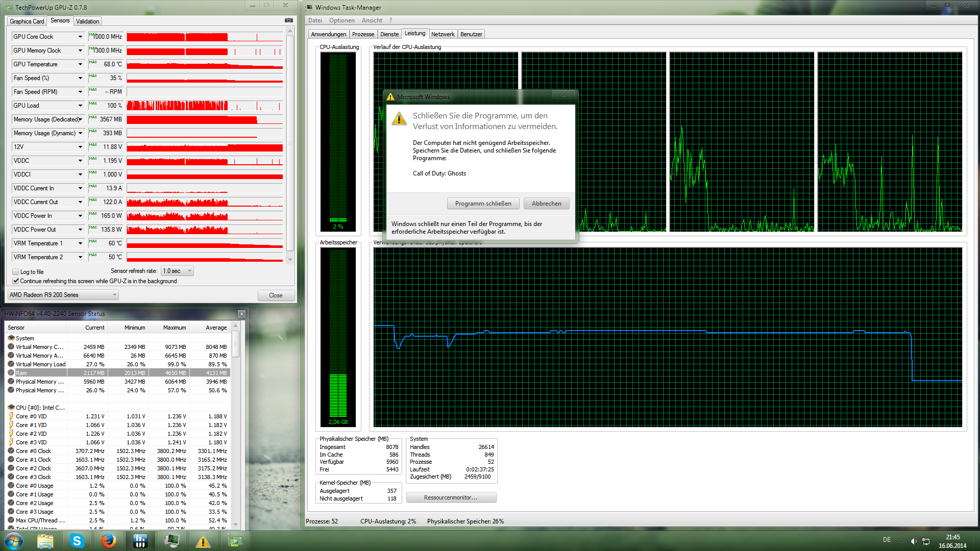The height and width of the screenshot is (551, 980).
Task: Click the gauge icon beside Core #0 Usage
Action: 11,485
